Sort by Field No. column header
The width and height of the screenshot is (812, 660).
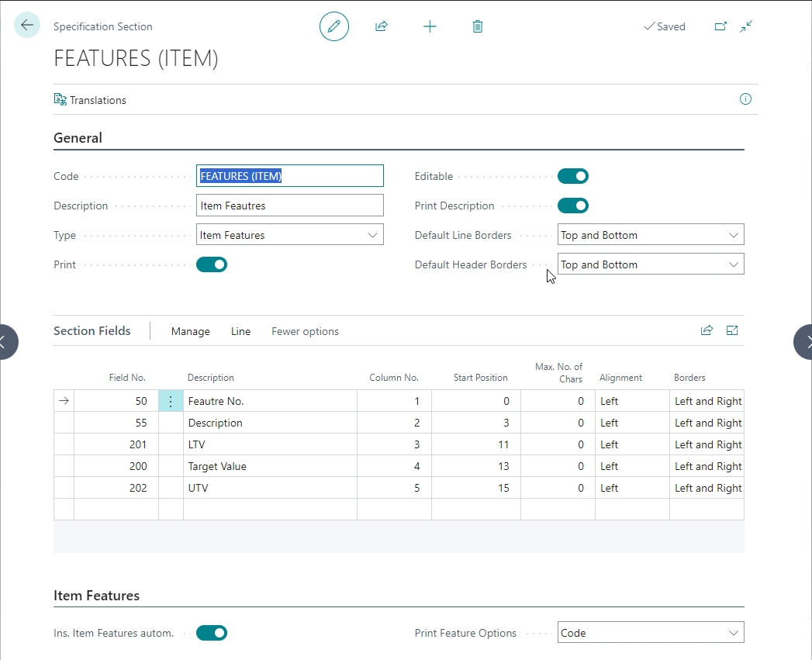(127, 378)
